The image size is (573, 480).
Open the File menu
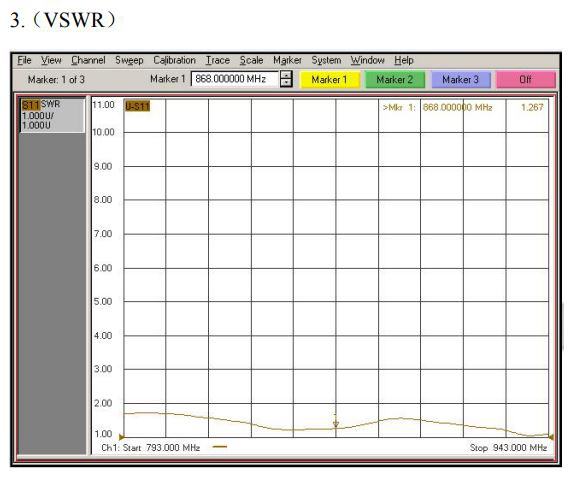click(24, 60)
